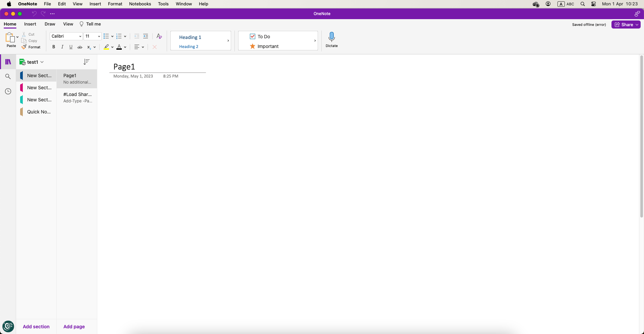Screen dimensions: 644x334
Task: Click the Copy icon
Action: [x=24, y=41]
